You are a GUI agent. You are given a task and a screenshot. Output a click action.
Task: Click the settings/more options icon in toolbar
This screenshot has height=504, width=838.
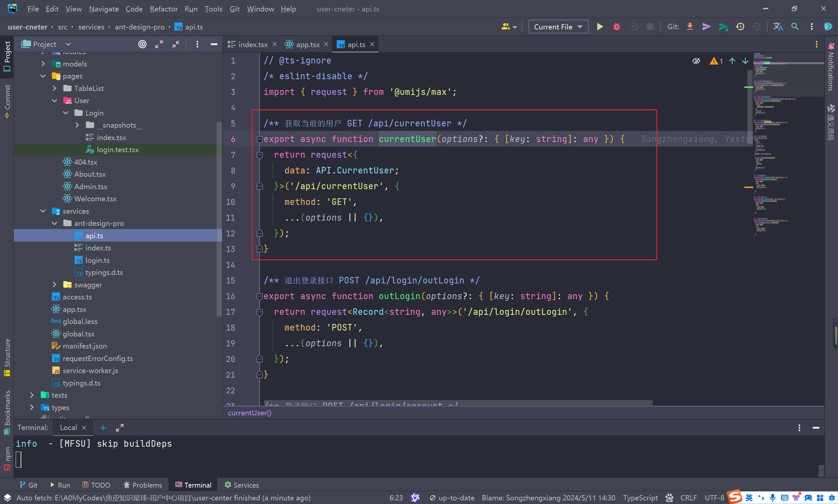812,26
